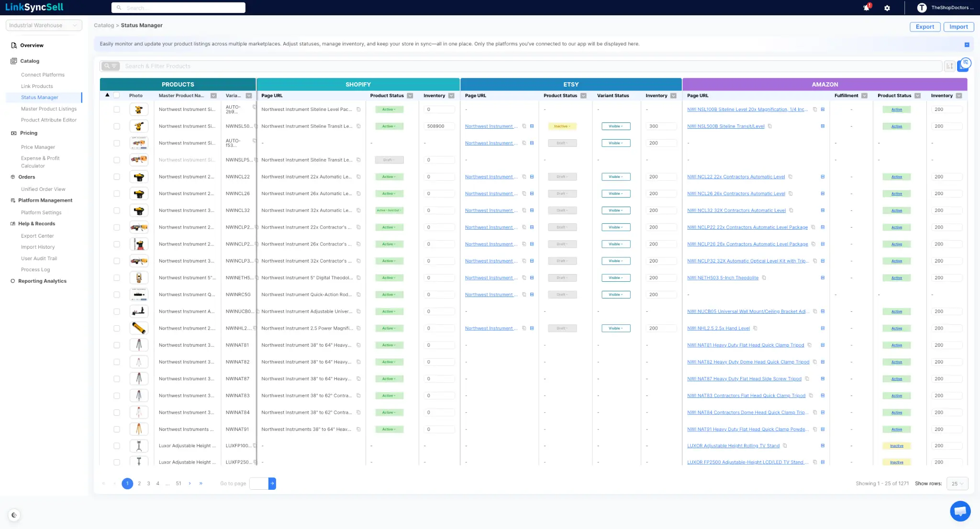This screenshot has width=980, height=529.
Task: Open Status Manager in sidebar
Action: pos(40,98)
